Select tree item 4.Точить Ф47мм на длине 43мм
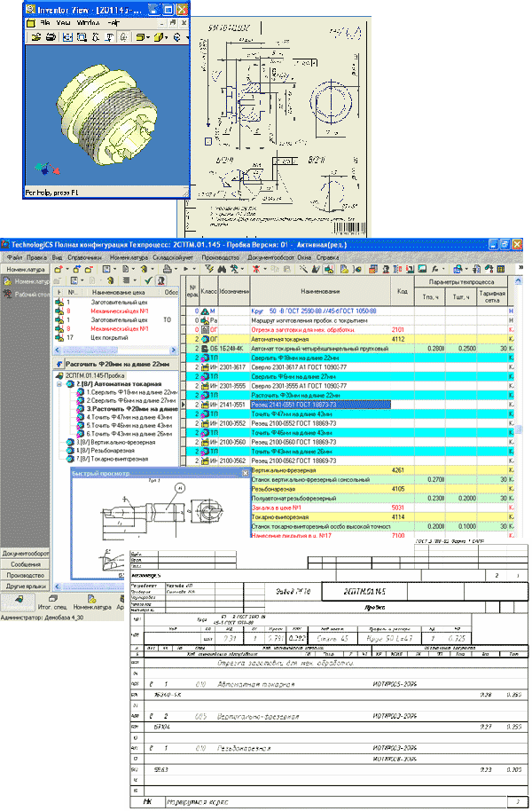The image size is (532, 811). pyautogui.click(x=125, y=417)
